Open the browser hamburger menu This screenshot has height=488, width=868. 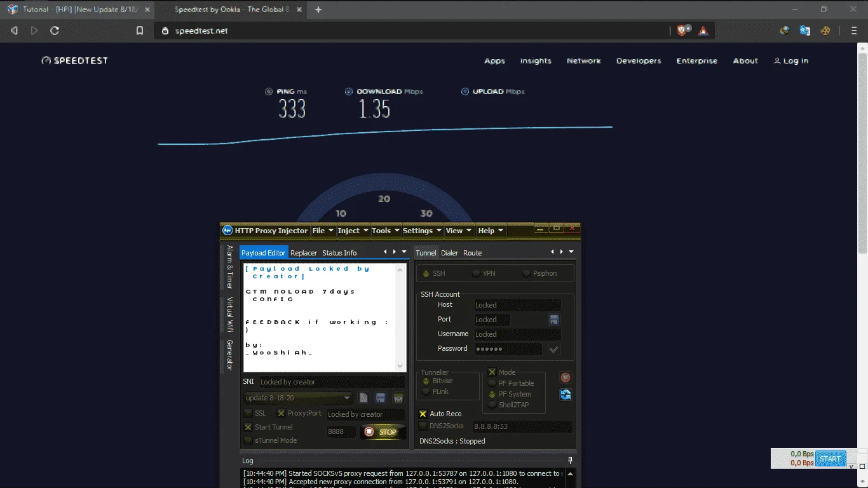pos(854,30)
